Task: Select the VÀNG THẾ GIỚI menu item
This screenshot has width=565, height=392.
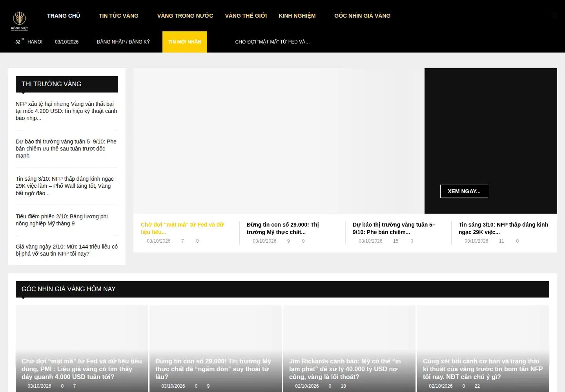Action: [x=246, y=16]
